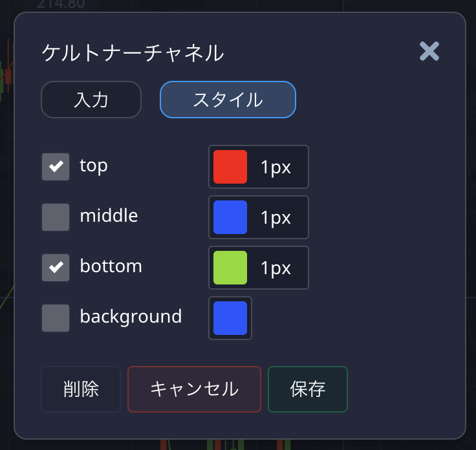The image size is (476, 450).
Task: Close the ケルトナーチャネル dialog with X
Action: tap(429, 51)
